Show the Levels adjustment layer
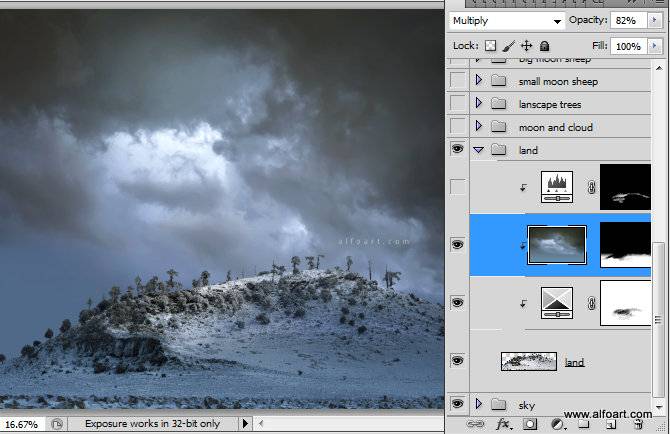 pos(458,187)
